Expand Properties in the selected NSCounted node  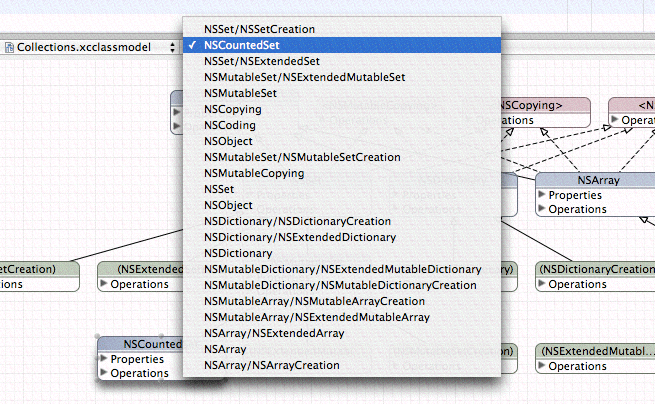(x=104, y=359)
